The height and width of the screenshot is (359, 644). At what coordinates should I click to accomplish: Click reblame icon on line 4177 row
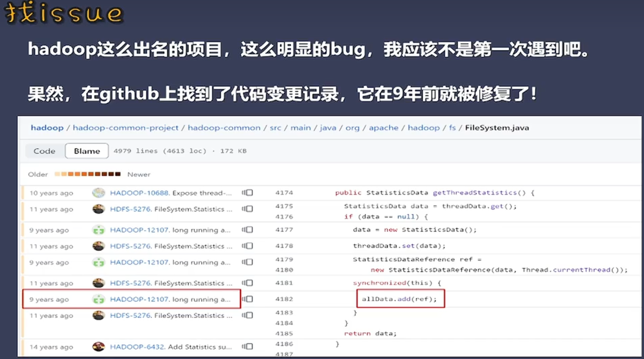[247, 230]
